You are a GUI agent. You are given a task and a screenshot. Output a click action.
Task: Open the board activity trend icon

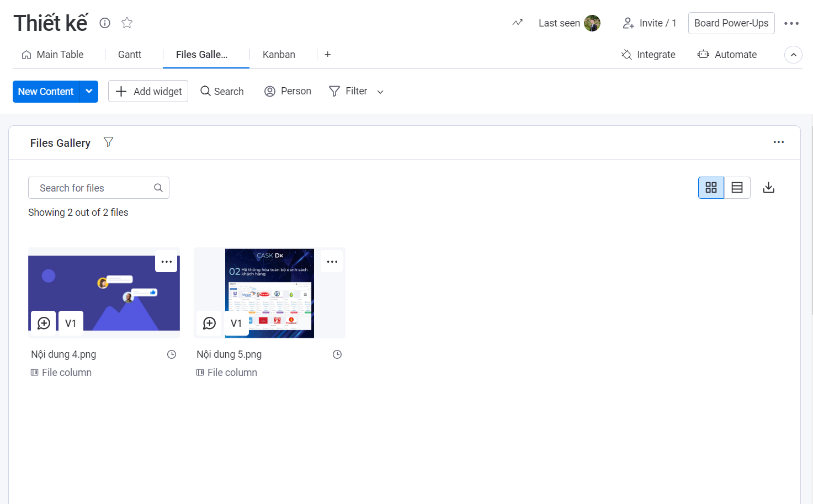point(517,23)
